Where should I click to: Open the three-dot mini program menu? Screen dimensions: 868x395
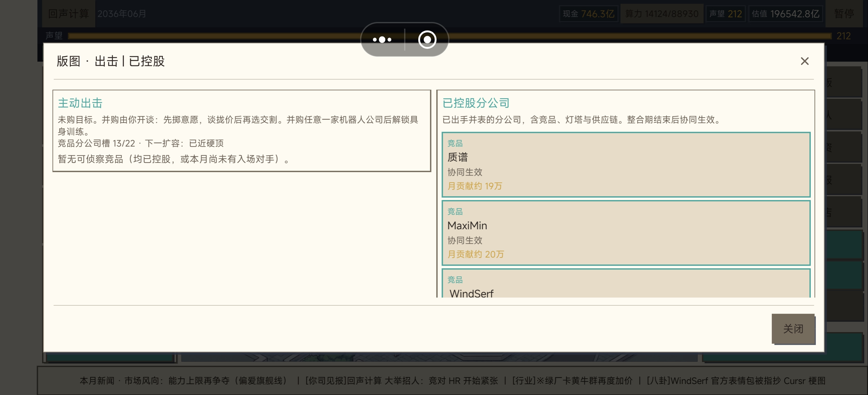click(382, 39)
